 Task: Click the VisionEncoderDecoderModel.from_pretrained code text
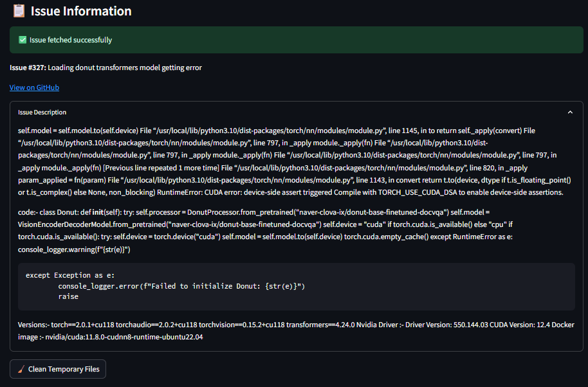coord(169,224)
